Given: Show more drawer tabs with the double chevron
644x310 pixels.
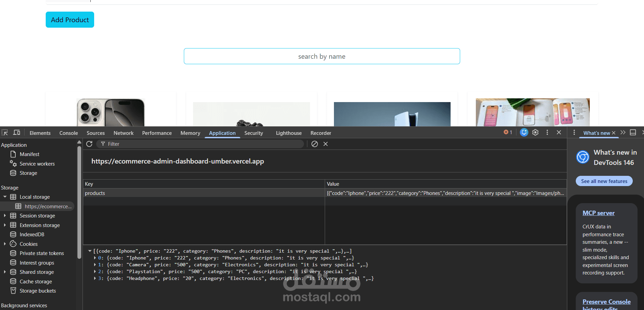Looking at the screenshot, I should pos(623,132).
